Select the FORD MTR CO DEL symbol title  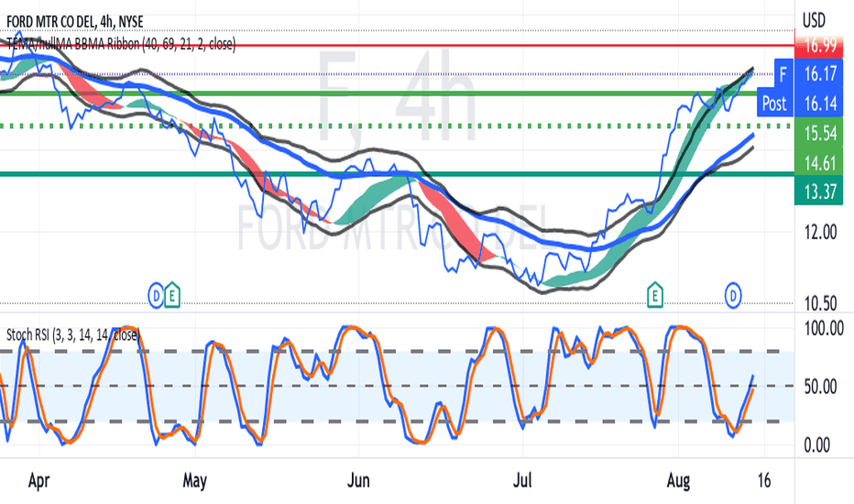(74, 22)
